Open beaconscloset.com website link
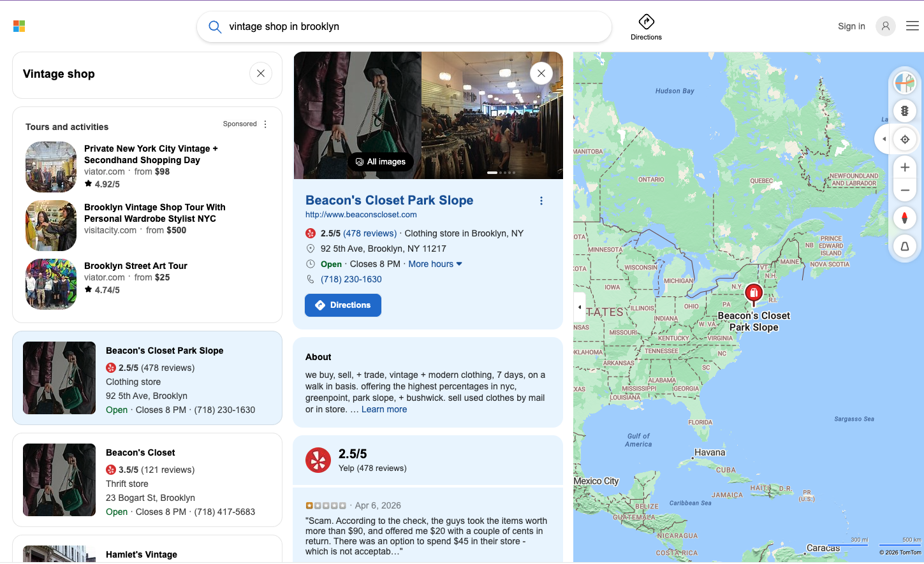 coord(361,215)
